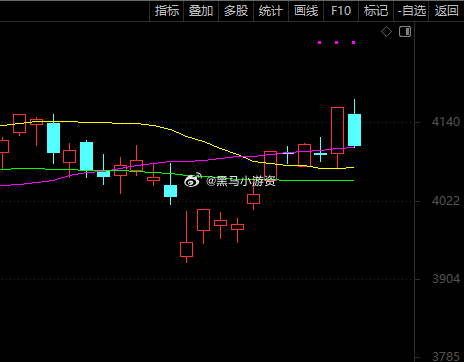The height and width of the screenshot is (362, 464).
Task: Click the 4022 price axis label
Action: click(x=446, y=201)
